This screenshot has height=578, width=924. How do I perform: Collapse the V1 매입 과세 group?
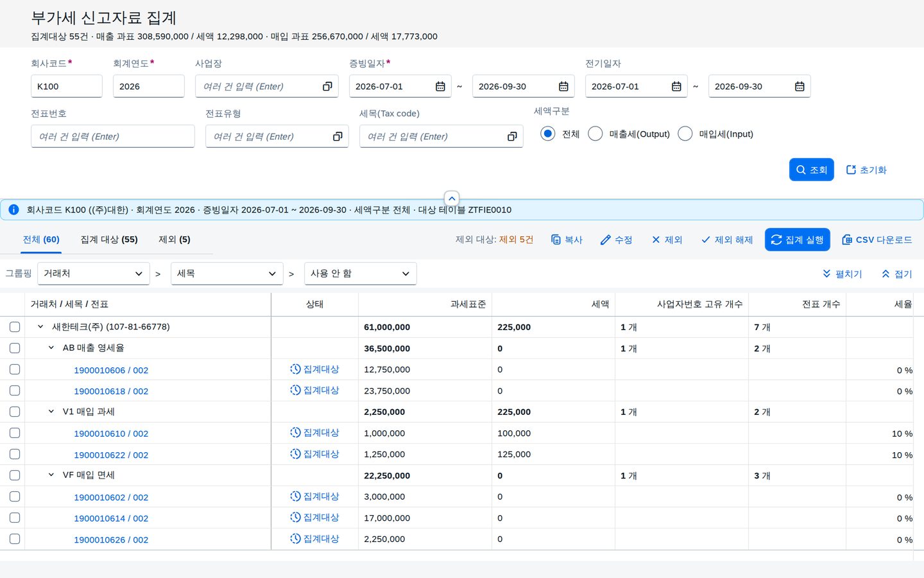[51, 412]
